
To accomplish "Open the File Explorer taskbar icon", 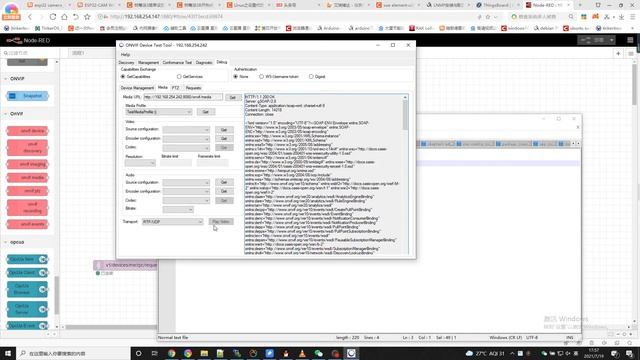I will tap(204, 353).
